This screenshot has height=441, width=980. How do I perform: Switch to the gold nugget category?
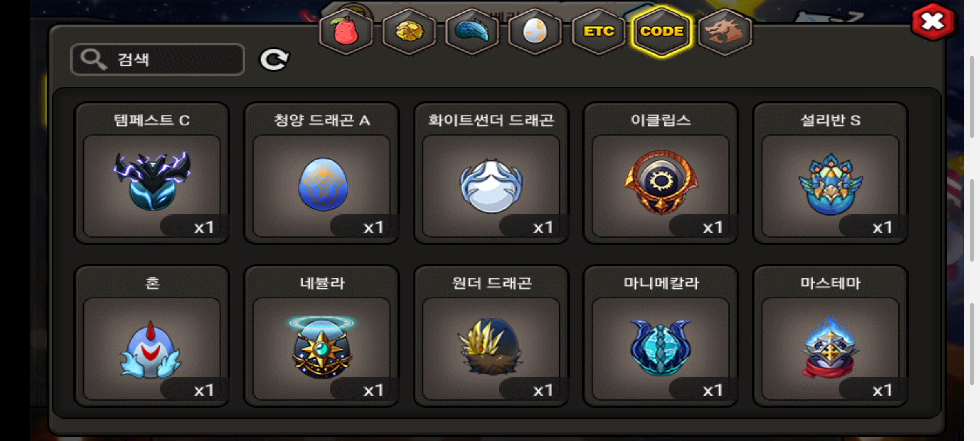[x=409, y=31]
